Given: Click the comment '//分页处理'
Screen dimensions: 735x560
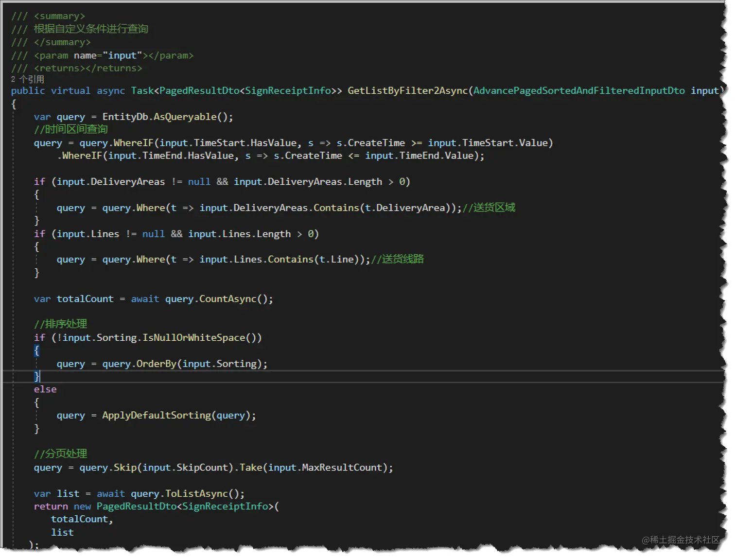Looking at the screenshot, I should pyautogui.click(x=61, y=454).
